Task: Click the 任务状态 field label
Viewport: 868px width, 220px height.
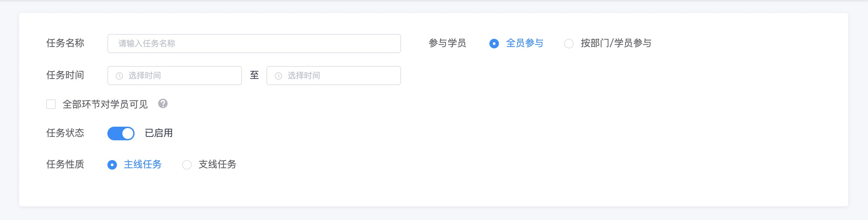Action: (x=65, y=133)
